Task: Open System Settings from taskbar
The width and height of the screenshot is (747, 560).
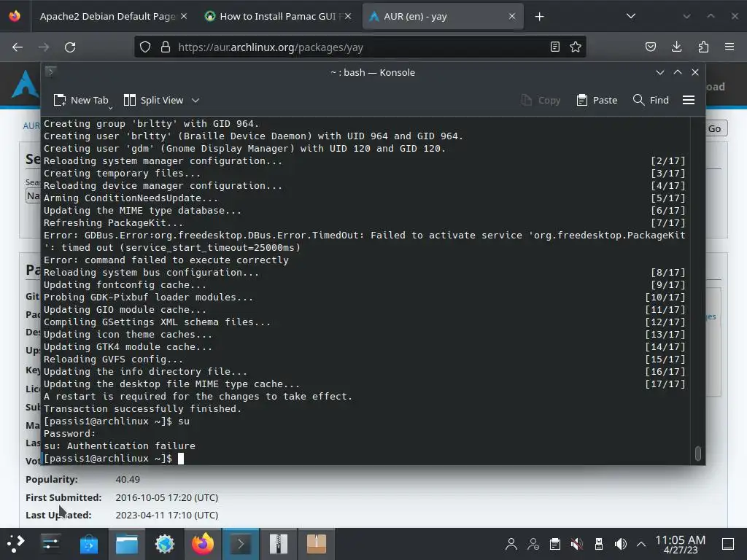Action: click(x=50, y=544)
